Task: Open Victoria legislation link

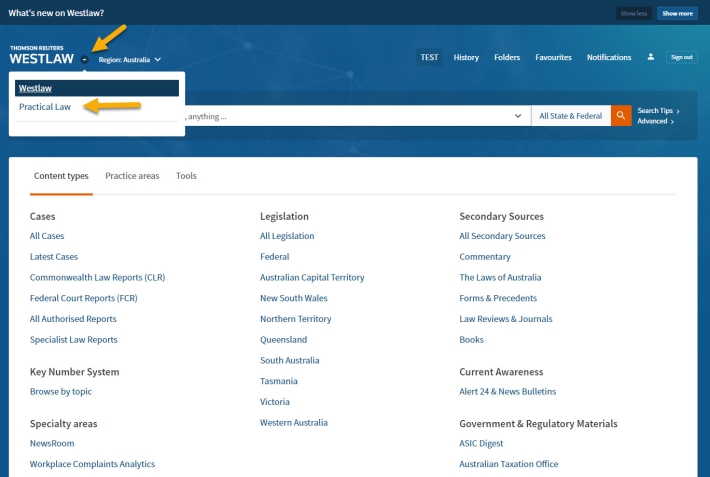Action: click(x=274, y=402)
